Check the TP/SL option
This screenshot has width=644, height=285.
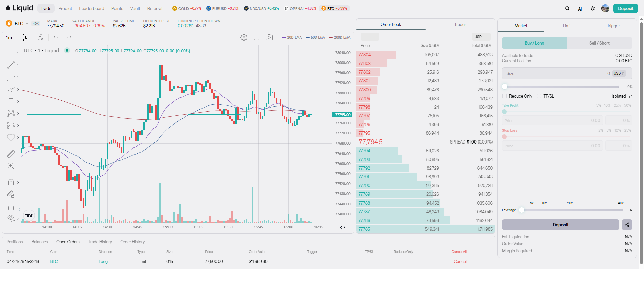[x=539, y=96]
